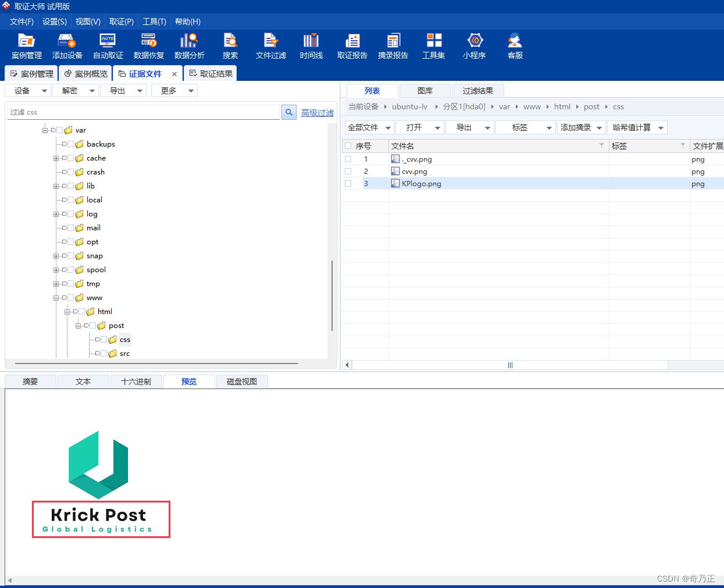The width and height of the screenshot is (724, 588).
Task: Expand the cache folder node
Action: tap(56, 158)
